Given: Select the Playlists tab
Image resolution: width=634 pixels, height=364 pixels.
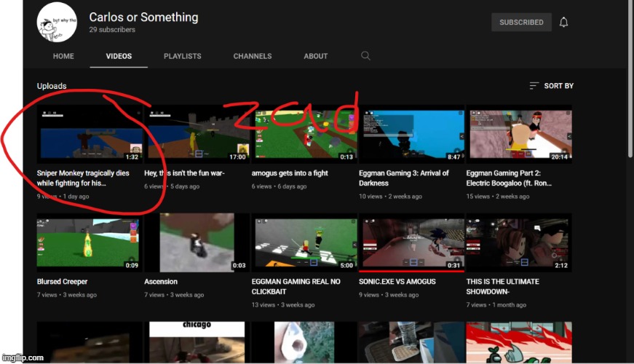Looking at the screenshot, I should tap(182, 56).
